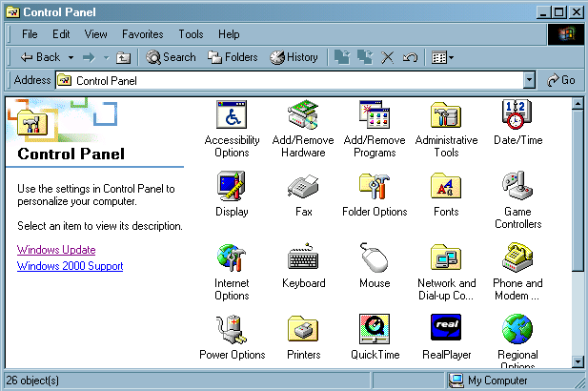Open Administrative Tools folder

tap(446, 115)
